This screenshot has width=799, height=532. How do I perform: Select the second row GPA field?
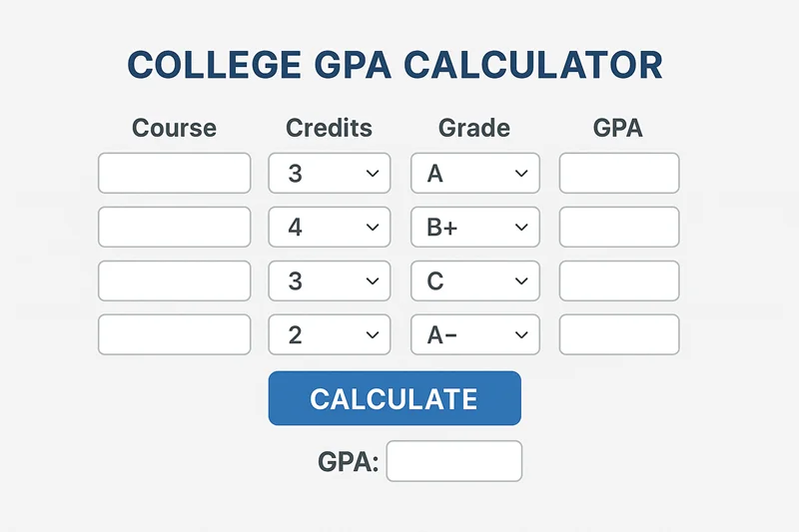619,228
